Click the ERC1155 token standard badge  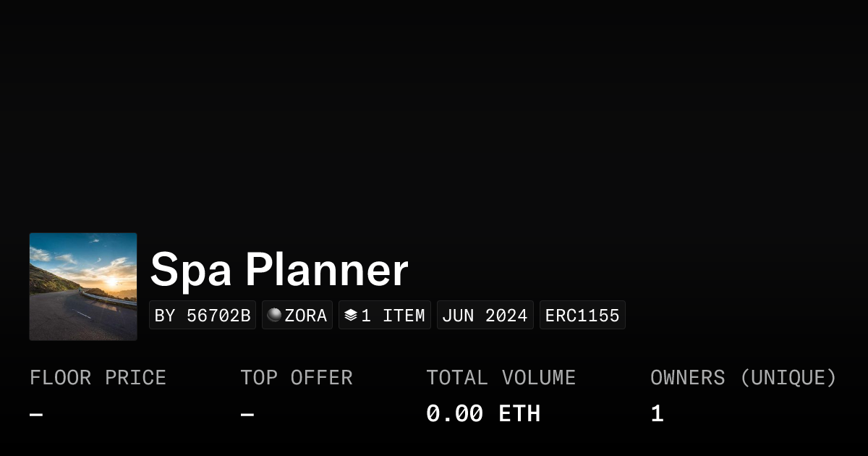582,316
